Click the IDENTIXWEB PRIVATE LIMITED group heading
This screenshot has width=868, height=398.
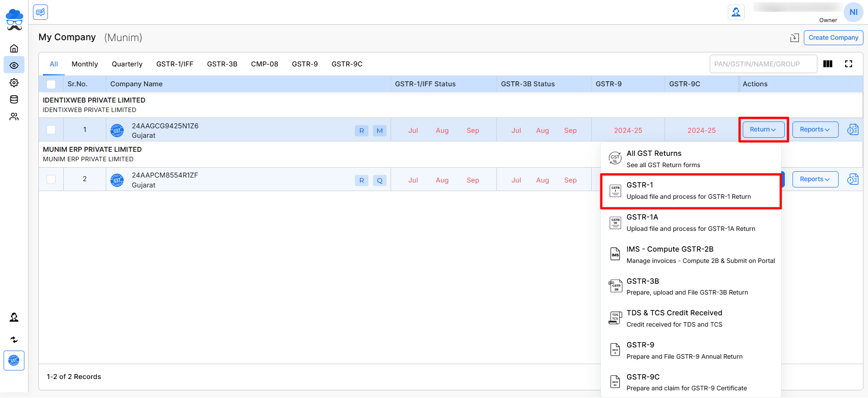pyautogui.click(x=94, y=100)
